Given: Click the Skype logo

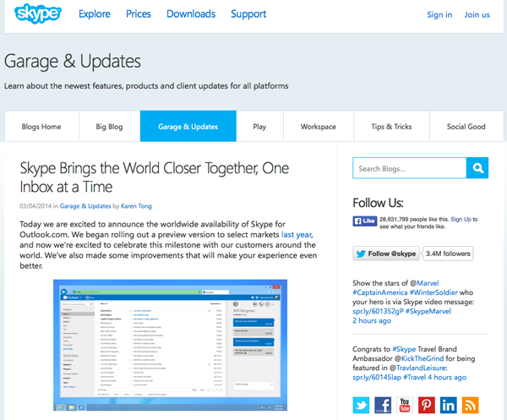Looking at the screenshot, I should pos(34,16).
